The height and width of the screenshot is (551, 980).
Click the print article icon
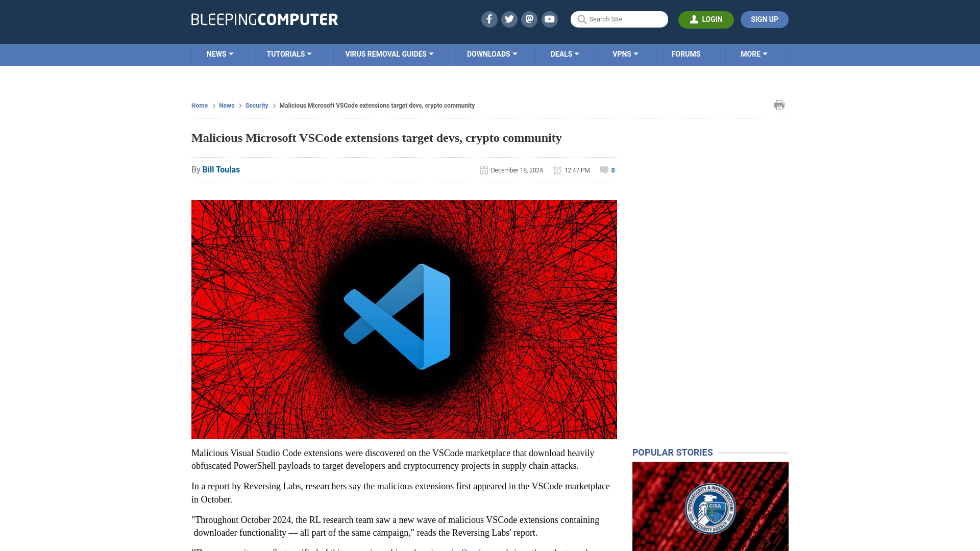point(779,105)
